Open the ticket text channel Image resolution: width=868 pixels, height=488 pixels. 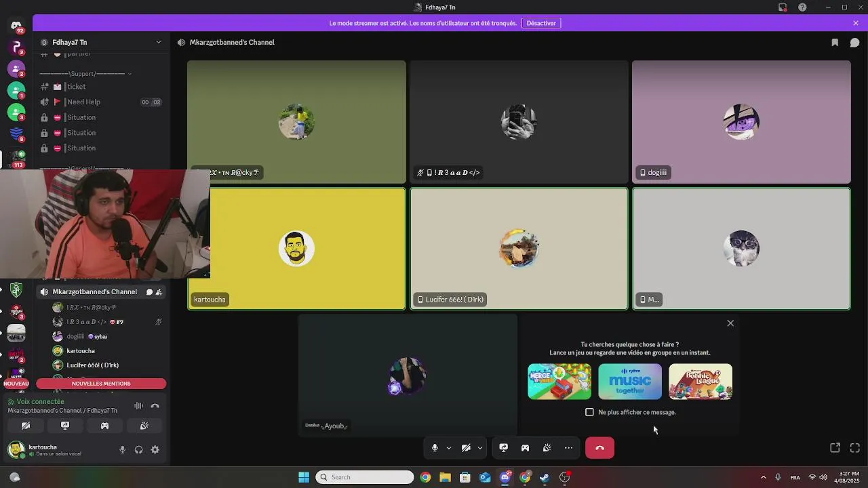pyautogui.click(x=102, y=87)
